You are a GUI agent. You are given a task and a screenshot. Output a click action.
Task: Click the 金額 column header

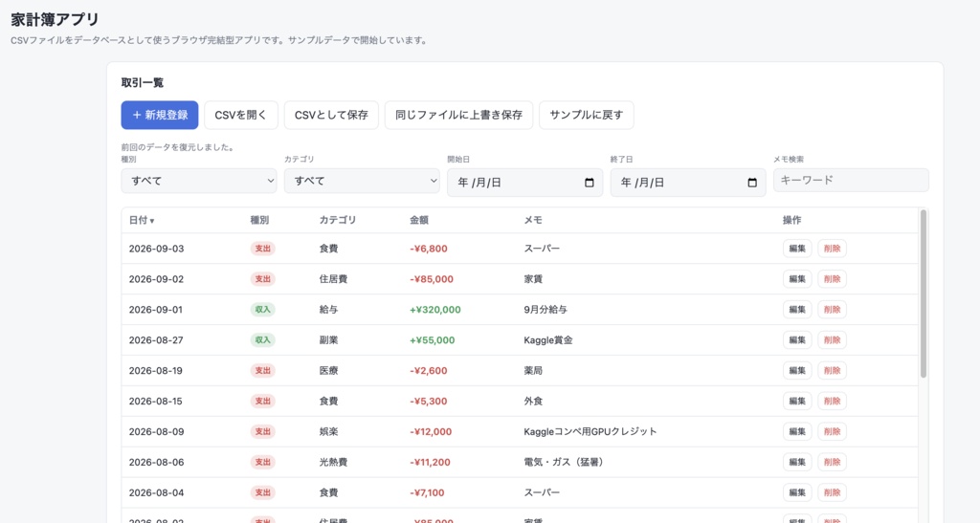click(419, 220)
